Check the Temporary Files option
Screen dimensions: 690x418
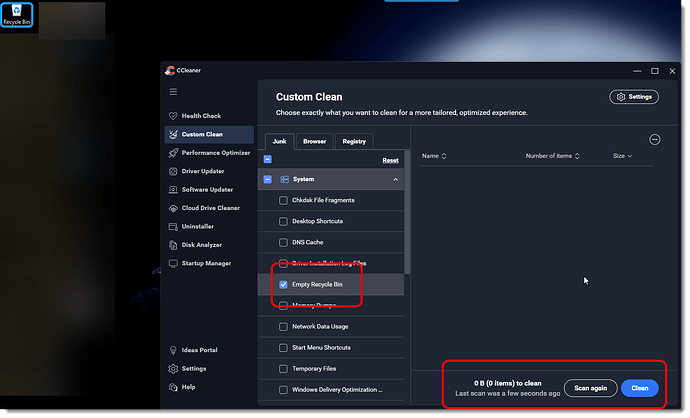click(x=283, y=368)
